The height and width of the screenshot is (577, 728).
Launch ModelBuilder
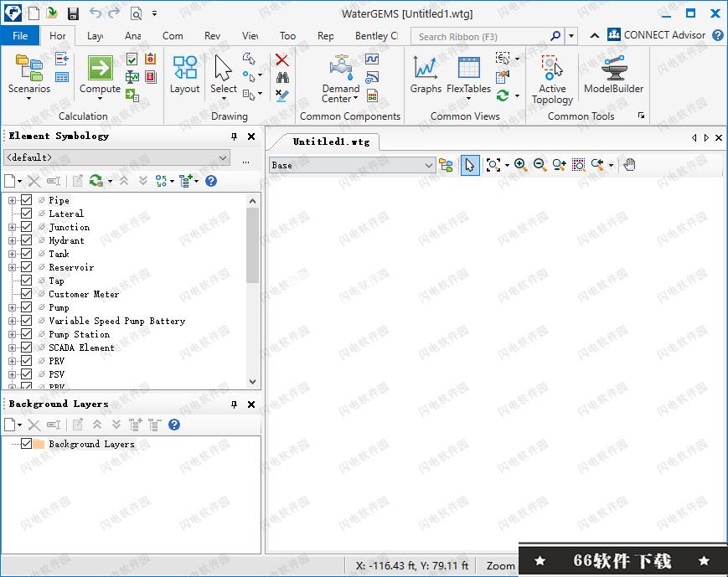pyautogui.click(x=613, y=75)
